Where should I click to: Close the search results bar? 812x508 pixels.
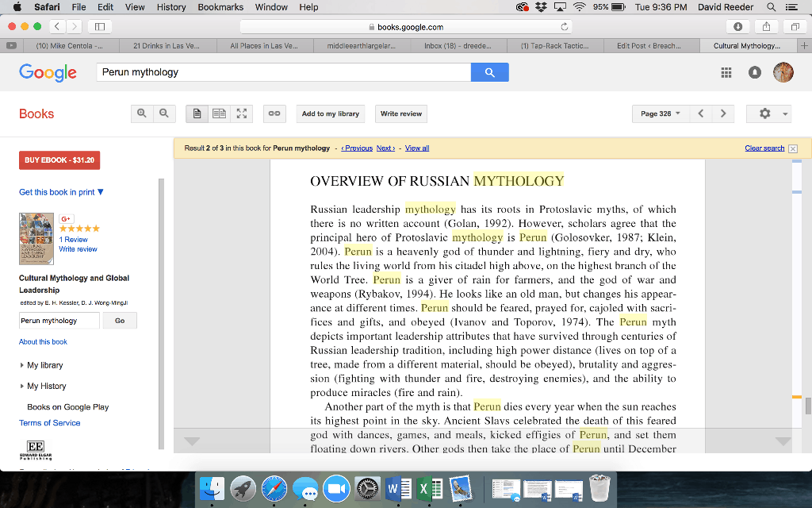click(x=793, y=148)
